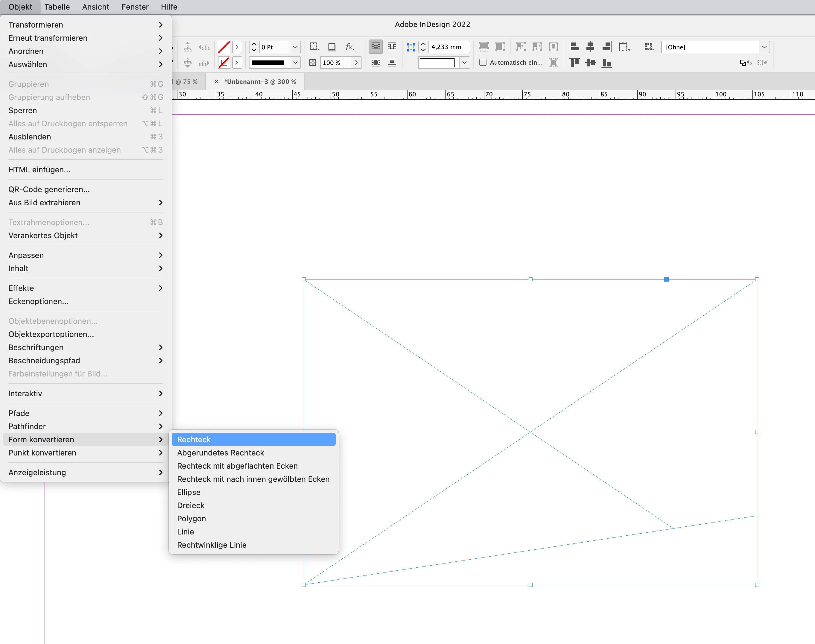Image resolution: width=815 pixels, height=644 pixels.
Task: Open the stroke weight dropdown
Action: pyautogui.click(x=295, y=47)
